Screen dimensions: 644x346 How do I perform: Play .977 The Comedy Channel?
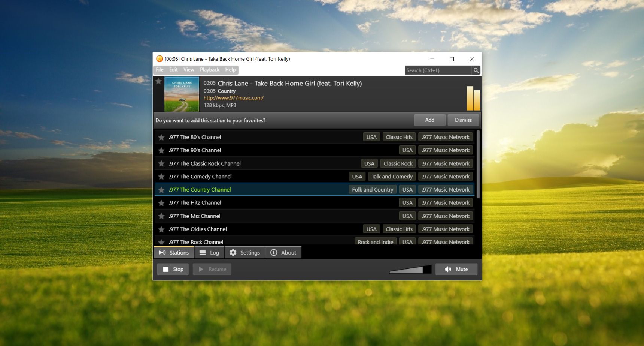pos(314,177)
